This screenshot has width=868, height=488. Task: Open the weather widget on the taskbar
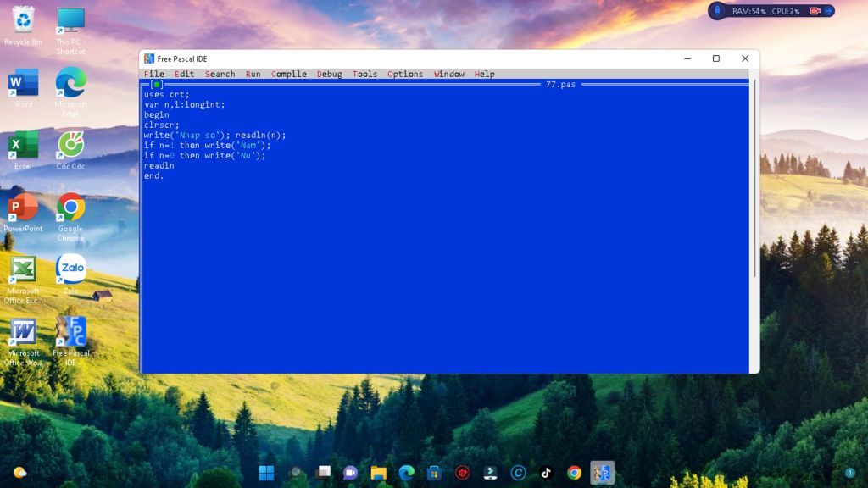coord(20,473)
